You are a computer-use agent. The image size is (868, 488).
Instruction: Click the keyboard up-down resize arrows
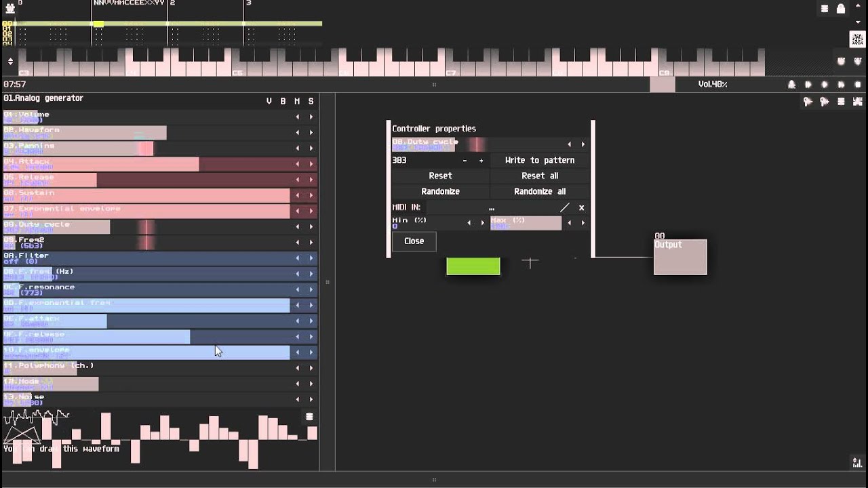point(10,62)
